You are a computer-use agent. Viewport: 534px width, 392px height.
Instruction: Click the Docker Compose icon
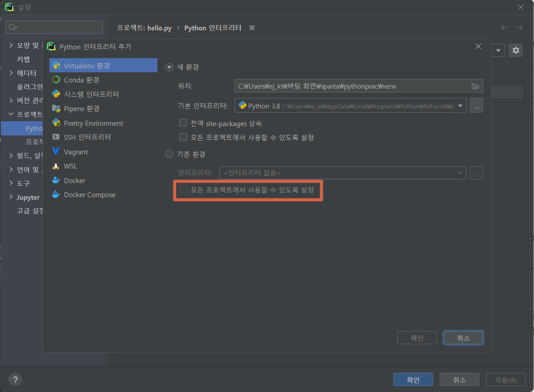point(56,194)
